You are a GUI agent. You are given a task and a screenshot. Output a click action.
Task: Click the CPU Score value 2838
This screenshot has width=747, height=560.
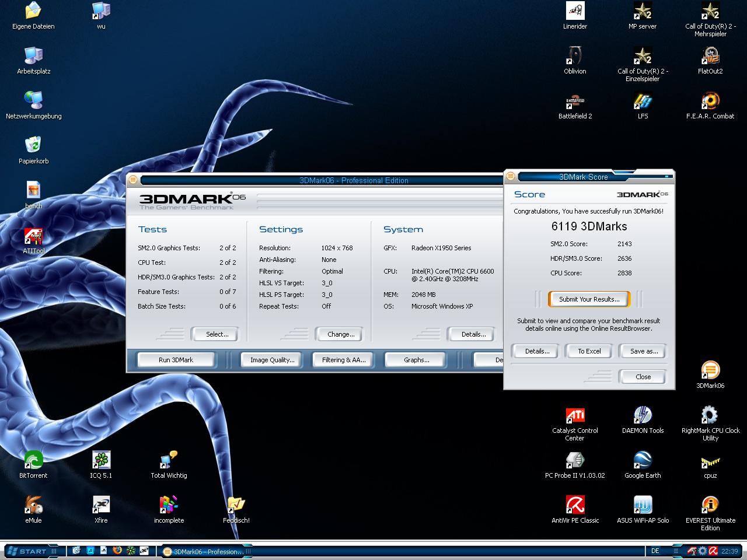(624, 273)
